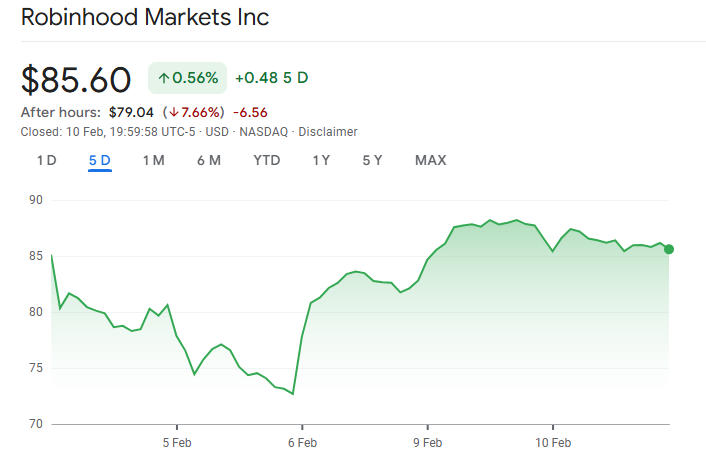The image size is (706, 468).
Task: Click the 6 Feb date marker
Action: pos(302,442)
